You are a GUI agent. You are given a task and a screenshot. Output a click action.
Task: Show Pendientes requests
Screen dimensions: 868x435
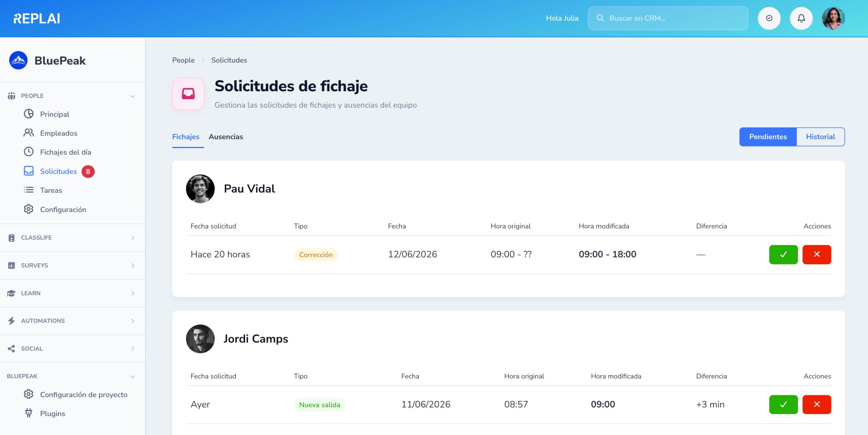(x=768, y=137)
